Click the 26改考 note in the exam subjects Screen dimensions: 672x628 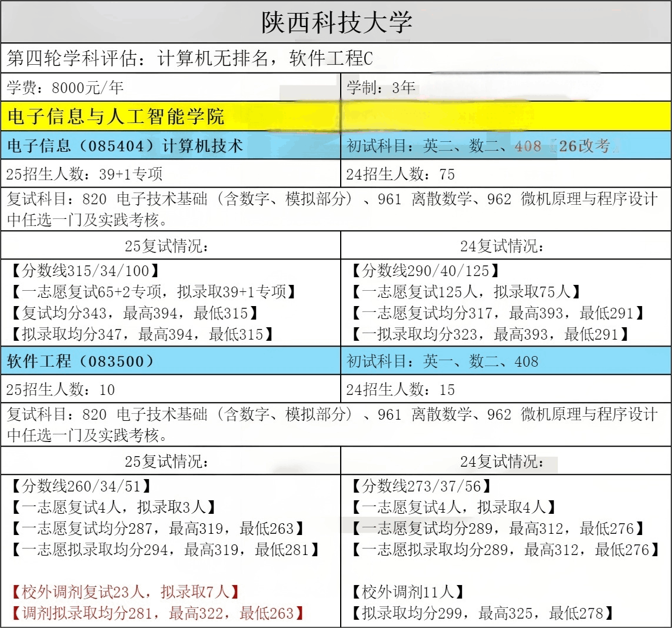click(x=584, y=146)
